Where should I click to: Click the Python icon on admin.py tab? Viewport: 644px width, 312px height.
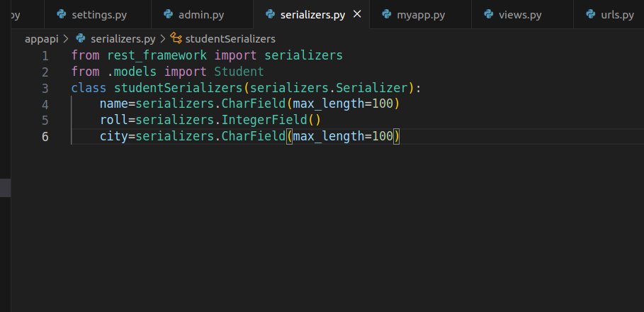pos(168,14)
